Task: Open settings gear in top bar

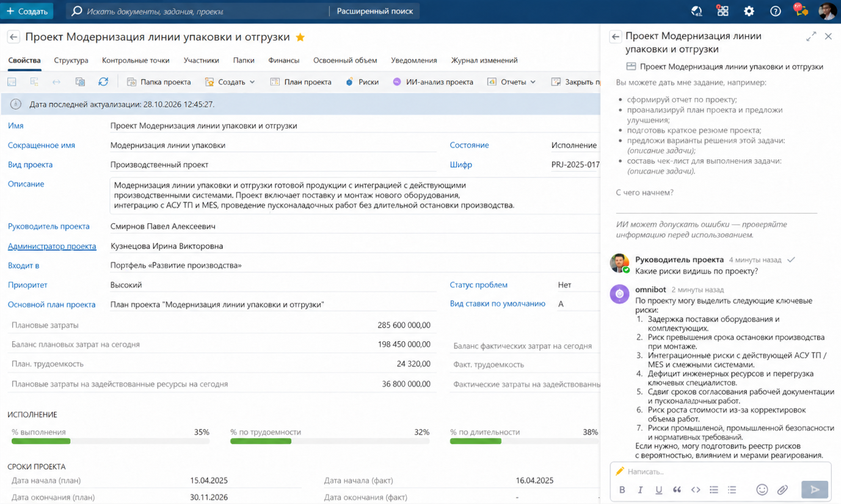Action: coord(749,11)
